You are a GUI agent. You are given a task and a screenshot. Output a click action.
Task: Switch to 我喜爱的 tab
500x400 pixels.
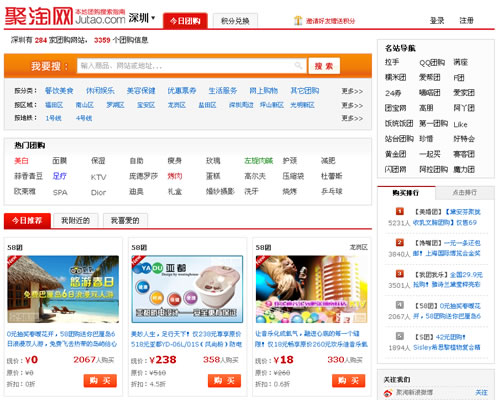tap(125, 220)
